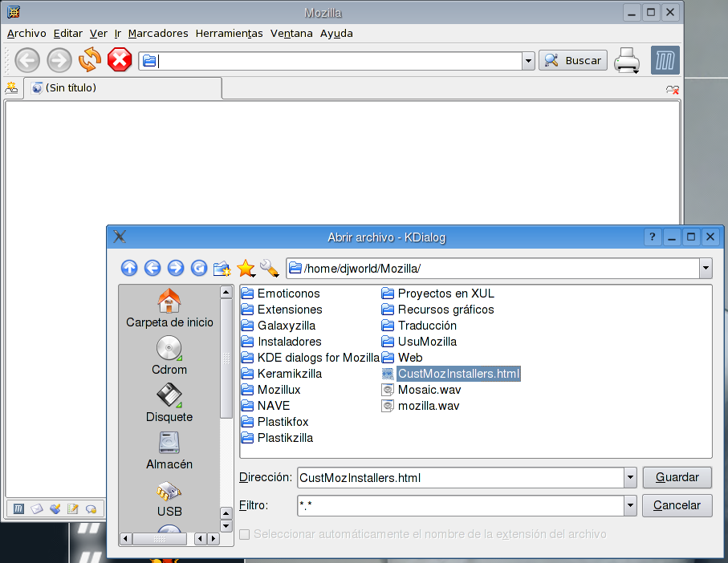
Task: Click the Guardar button
Action: 677,477
